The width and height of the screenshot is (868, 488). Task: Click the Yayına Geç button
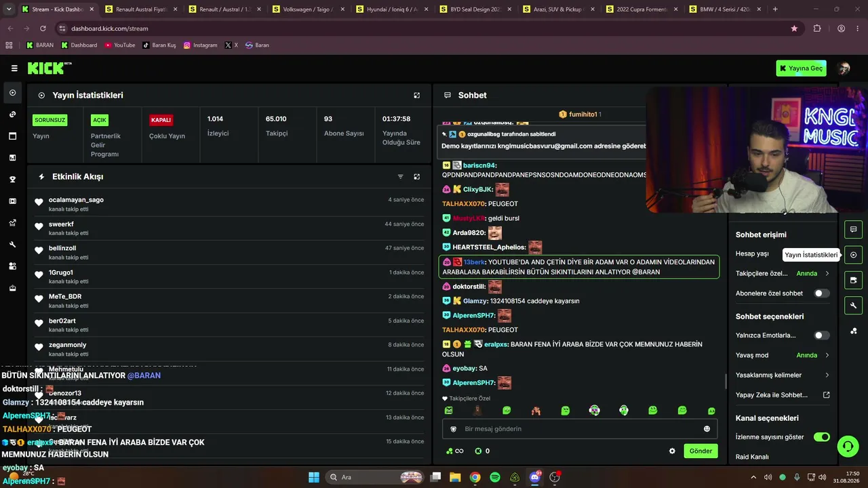pos(801,68)
